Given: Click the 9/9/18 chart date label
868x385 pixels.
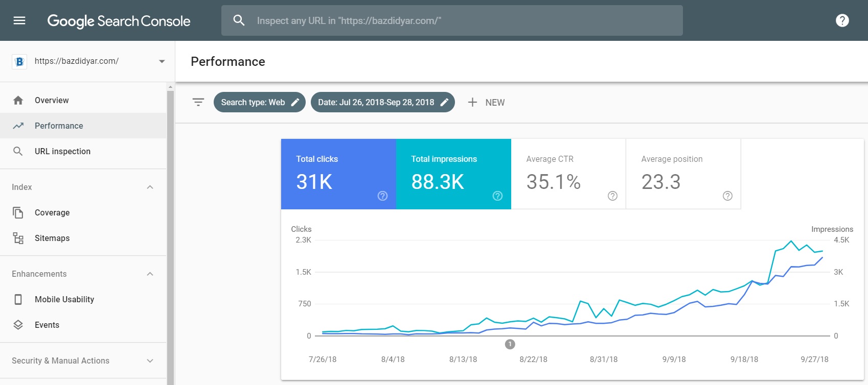Looking at the screenshot, I should coord(674,359).
